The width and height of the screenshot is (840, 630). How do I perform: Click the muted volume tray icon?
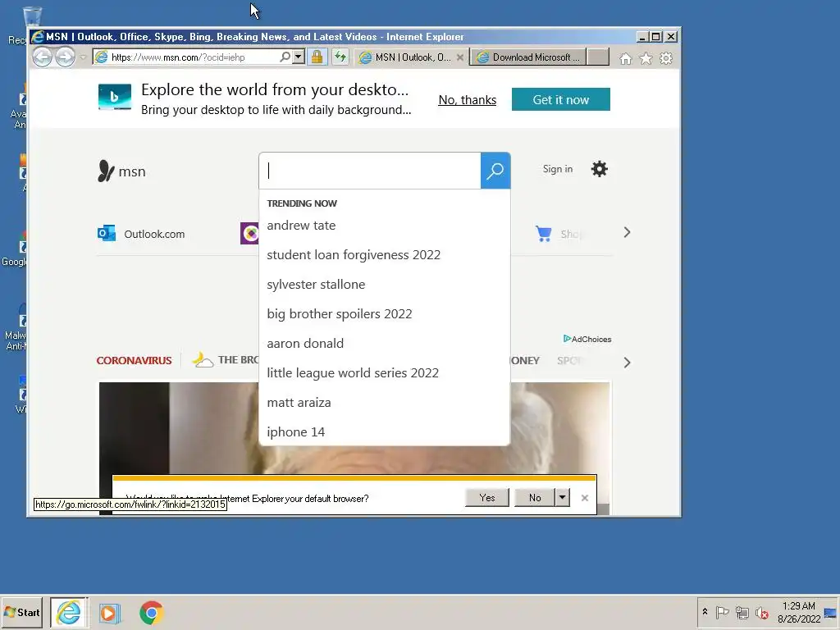(x=761, y=612)
